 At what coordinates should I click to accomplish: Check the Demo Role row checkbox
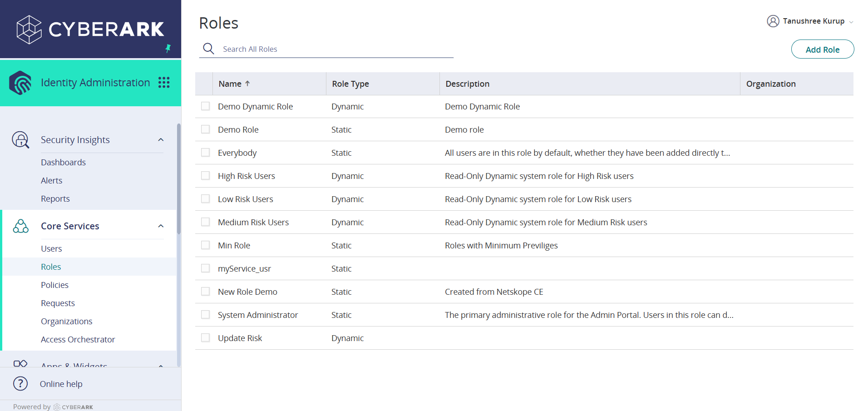[x=206, y=129]
